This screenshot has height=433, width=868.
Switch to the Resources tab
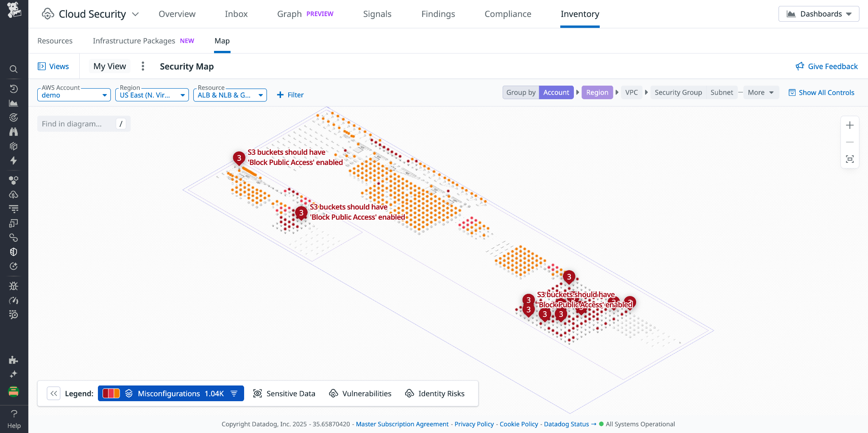coord(55,41)
